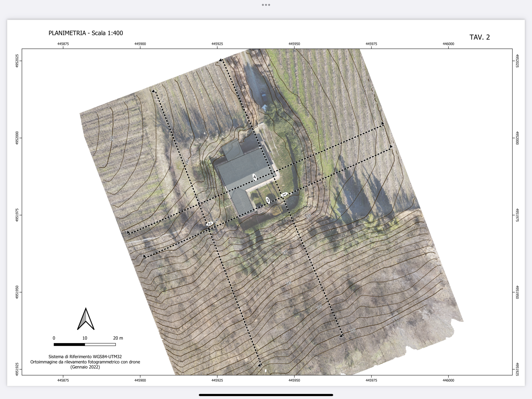This screenshot has width=532, height=399.
Task: Click section marker number 3
Action: (x=268, y=200)
